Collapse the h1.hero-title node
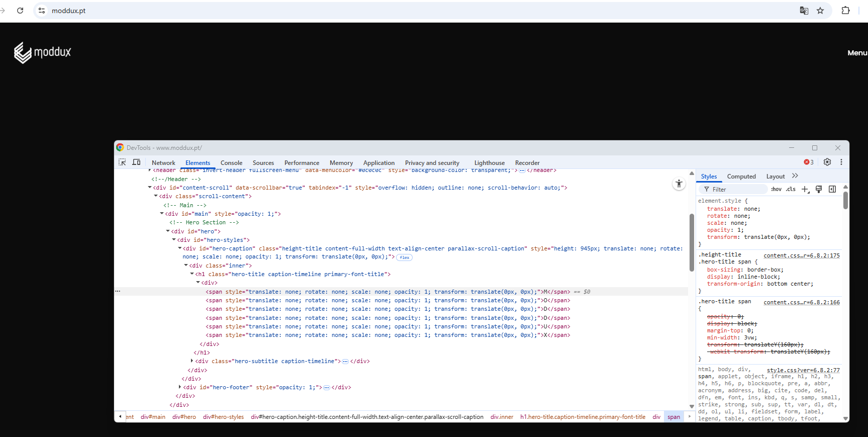 pos(192,274)
